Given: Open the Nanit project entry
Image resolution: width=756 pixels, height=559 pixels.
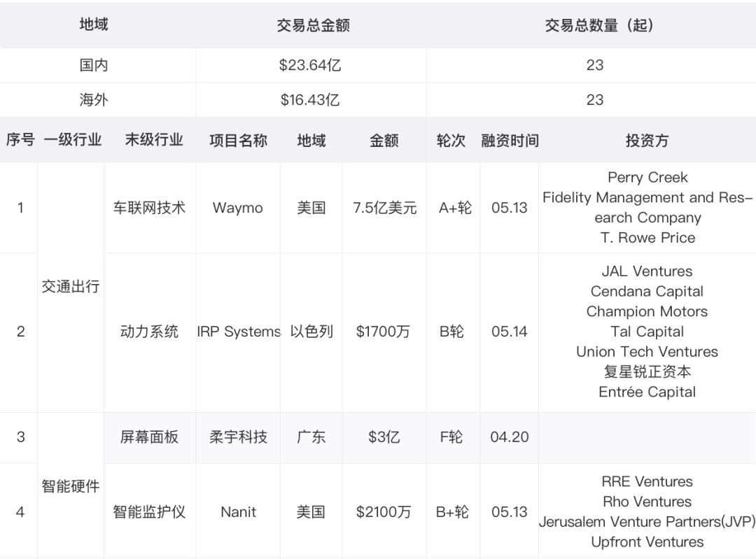Looking at the screenshot, I should point(238,512).
